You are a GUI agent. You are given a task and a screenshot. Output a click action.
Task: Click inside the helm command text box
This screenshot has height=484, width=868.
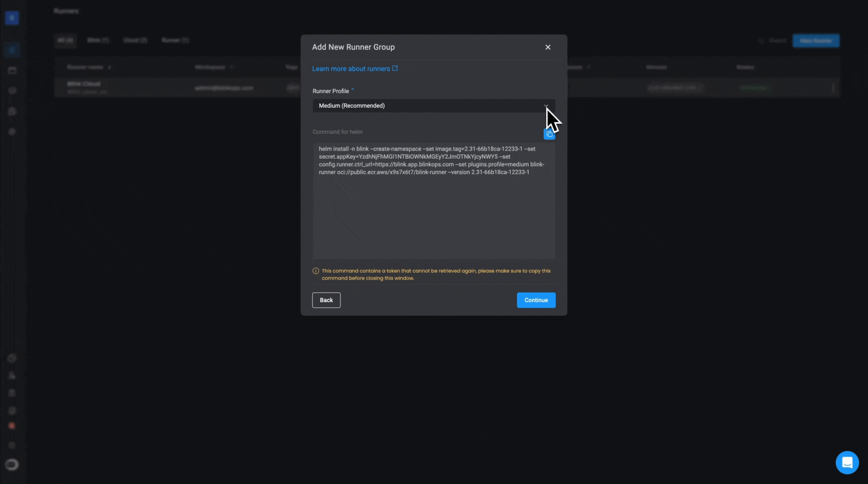(434, 211)
